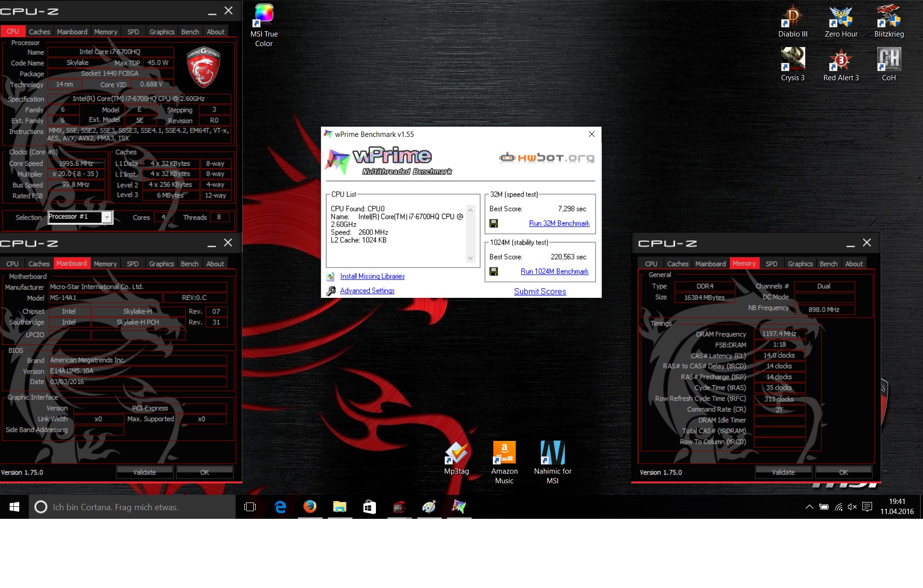Screen dimensions: 923x588
Task: Open Microsoft Edge from taskbar
Action: point(280,507)
